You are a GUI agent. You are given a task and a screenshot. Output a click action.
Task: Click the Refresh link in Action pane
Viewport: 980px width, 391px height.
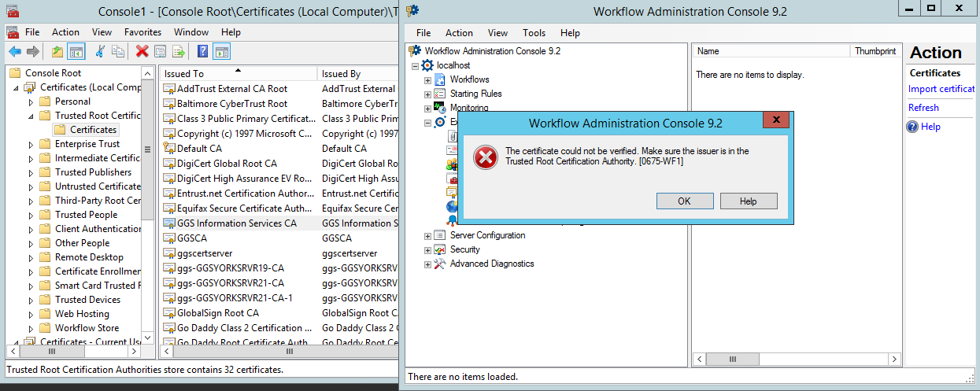(923, 108)
